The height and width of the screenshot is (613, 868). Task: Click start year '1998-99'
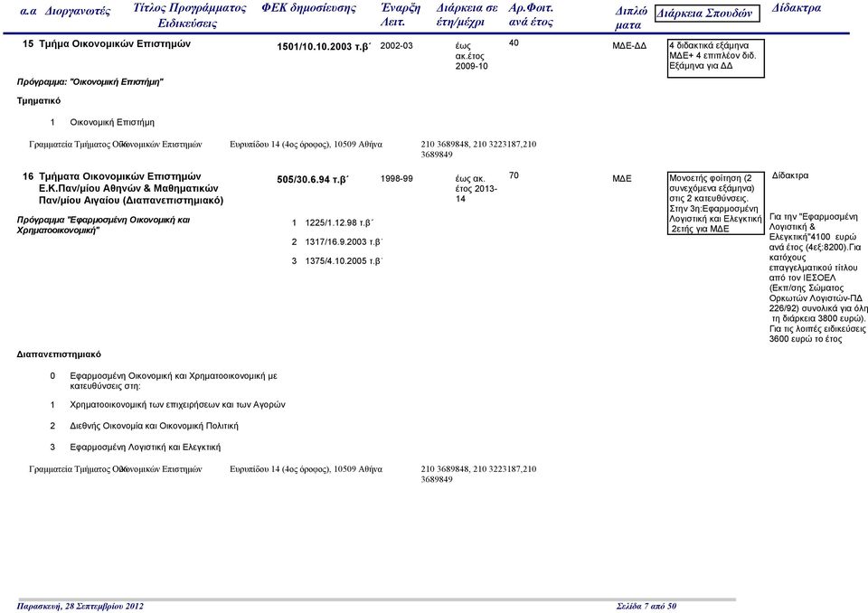tap(396, 179)
